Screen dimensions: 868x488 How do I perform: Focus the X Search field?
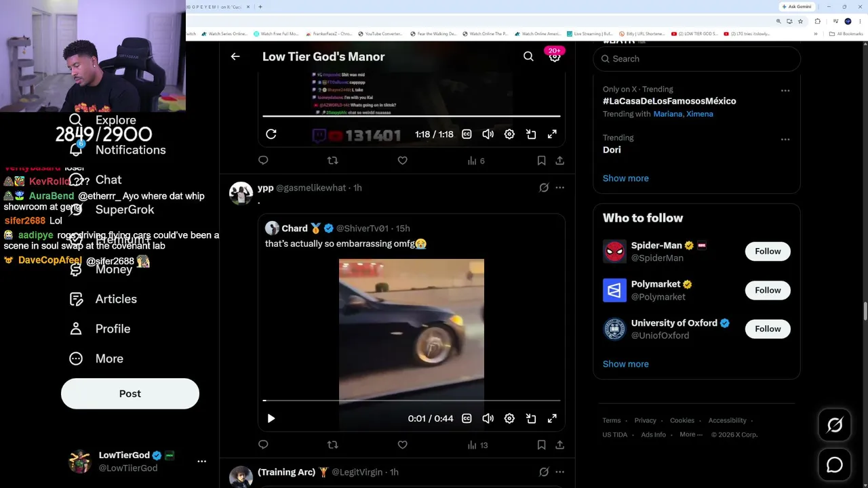[697, 59]
